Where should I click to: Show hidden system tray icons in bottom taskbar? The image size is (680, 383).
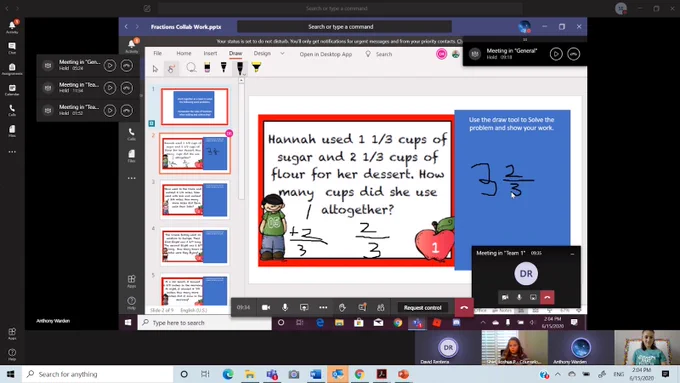pos(558,374)
